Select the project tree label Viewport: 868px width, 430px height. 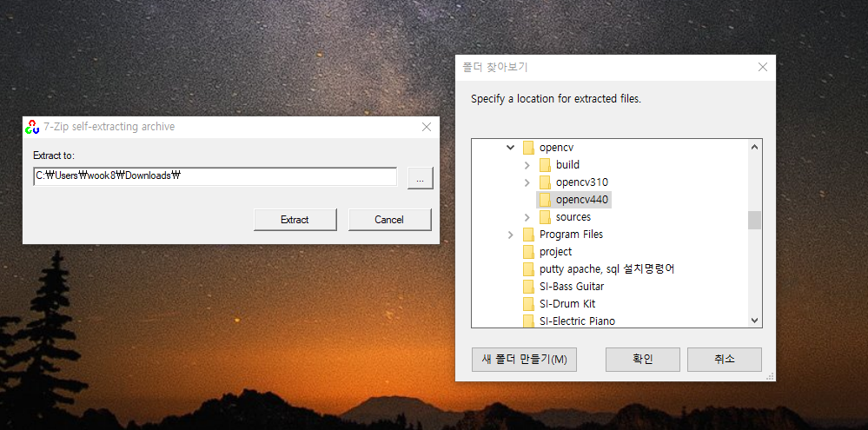556,251
